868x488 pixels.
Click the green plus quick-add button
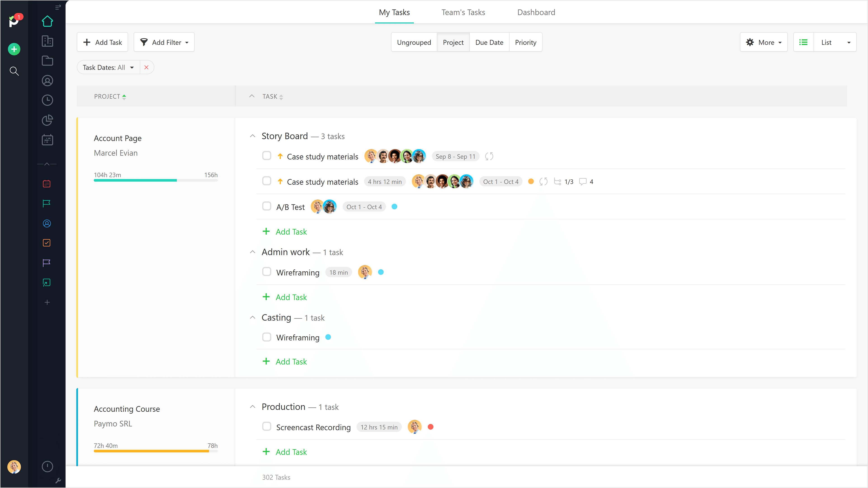click(x=14, y=49)
